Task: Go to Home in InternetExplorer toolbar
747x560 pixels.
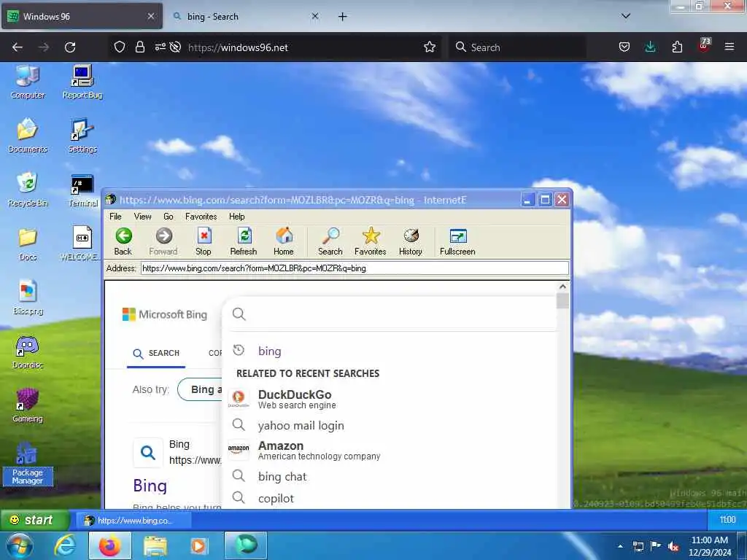Action: point(284,241)
